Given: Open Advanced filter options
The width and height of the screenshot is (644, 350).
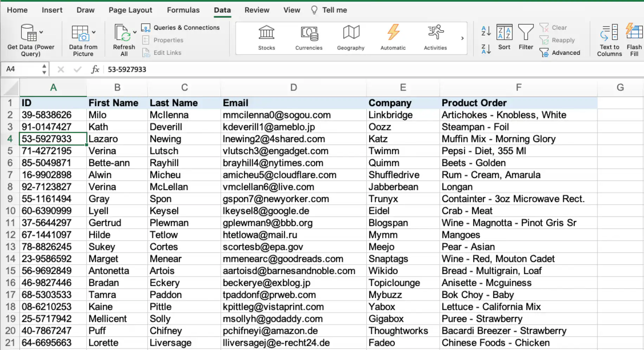Looking at the screenshot, I should [x=560, y=53].
